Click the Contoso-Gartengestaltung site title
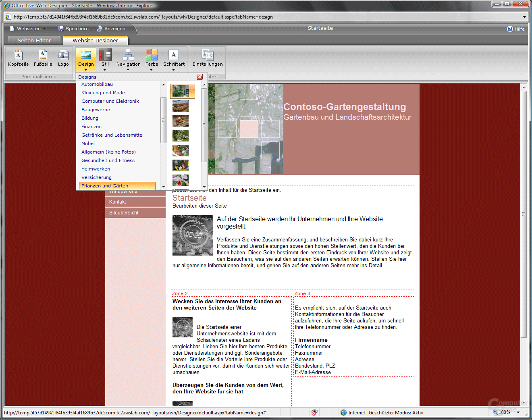 [x=345, y=107]
